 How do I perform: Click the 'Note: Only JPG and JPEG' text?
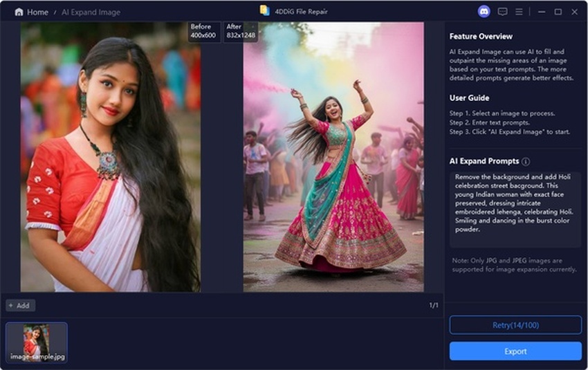tap(514, 265)
